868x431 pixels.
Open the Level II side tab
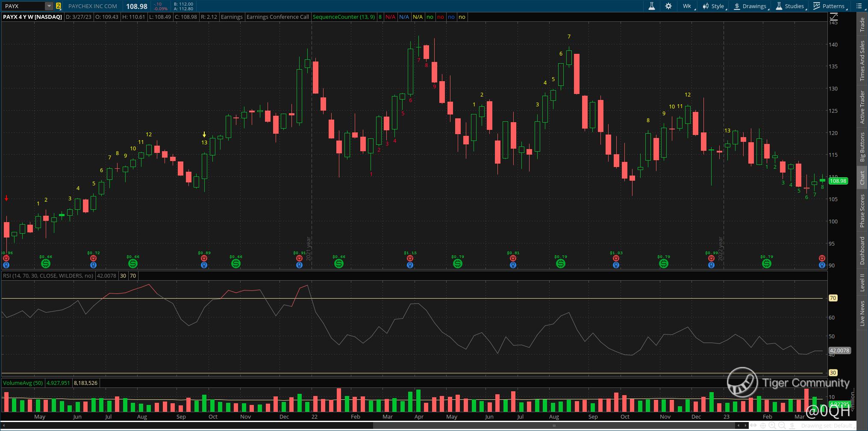862,283
